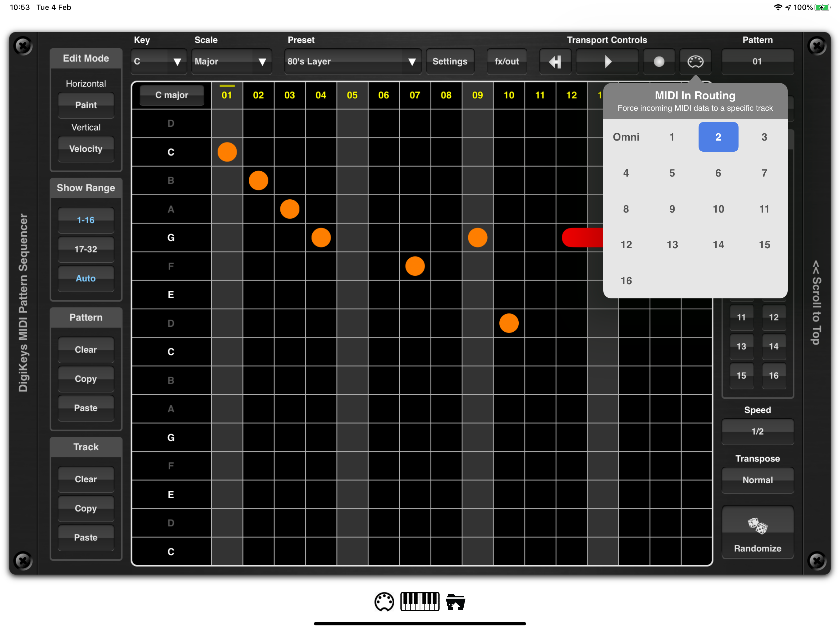
Task: Open the Key dropdown showing C
Action: pyautogui.click(x=158, y=61)
